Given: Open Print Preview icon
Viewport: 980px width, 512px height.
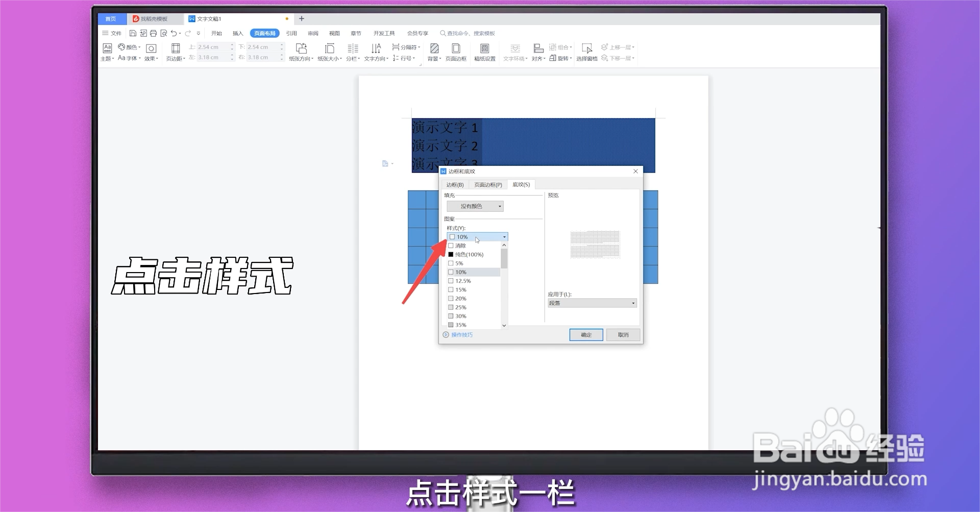Looking at the screenshot, I should point(163,33).
